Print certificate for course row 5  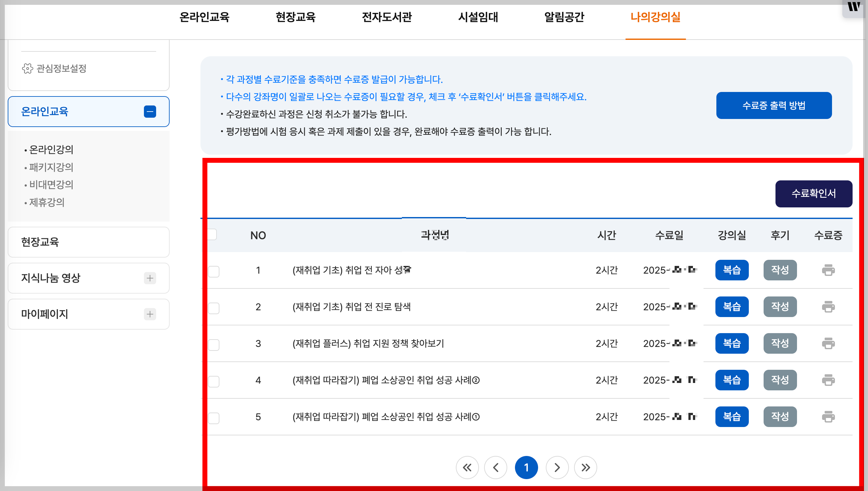828,417
